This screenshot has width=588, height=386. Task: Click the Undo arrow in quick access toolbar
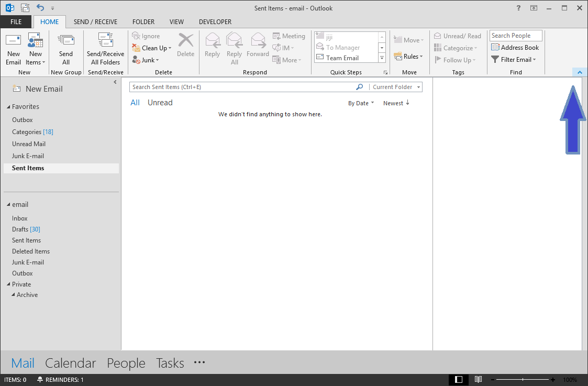click(40, 7)
